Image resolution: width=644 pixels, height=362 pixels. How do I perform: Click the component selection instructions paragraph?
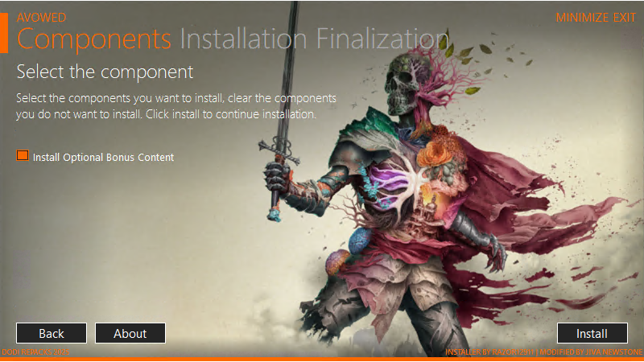176,106
